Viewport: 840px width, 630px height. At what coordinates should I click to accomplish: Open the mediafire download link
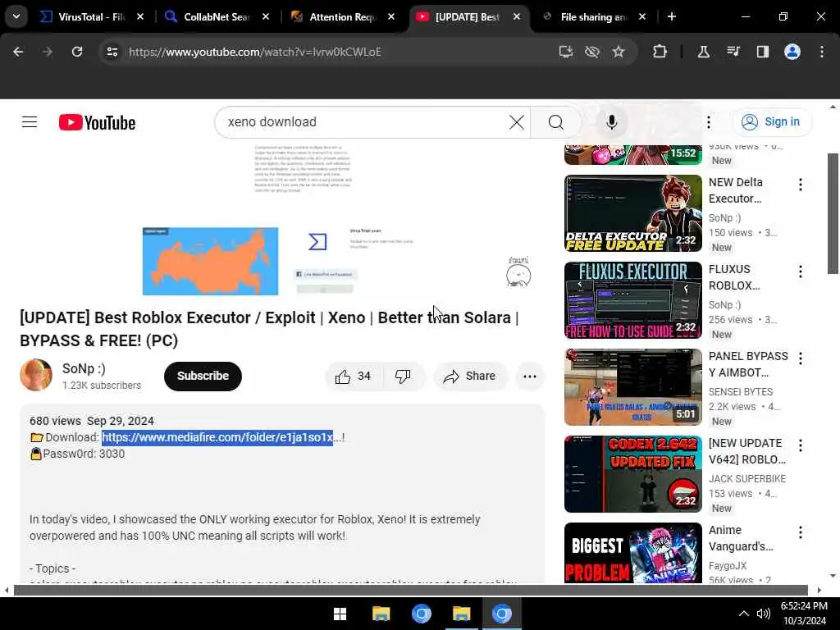pyautogui.click(x=217, y=437)
